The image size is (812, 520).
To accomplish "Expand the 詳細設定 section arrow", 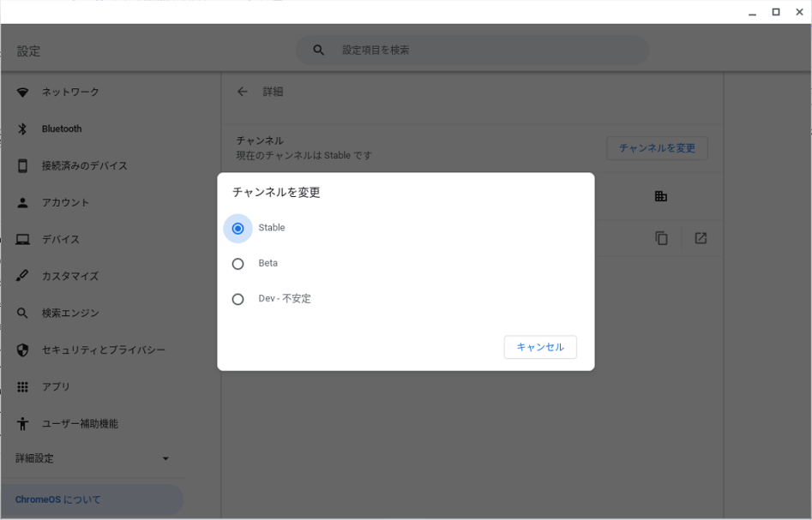I will [x=165, y=458].
